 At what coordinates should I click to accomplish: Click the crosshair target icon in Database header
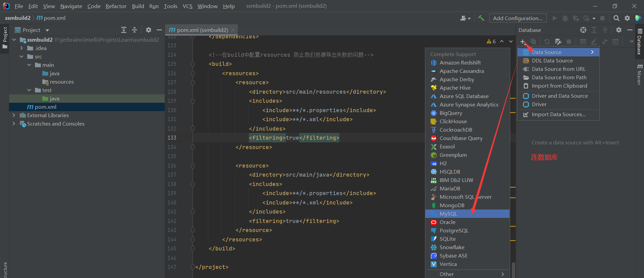[583, 30]
